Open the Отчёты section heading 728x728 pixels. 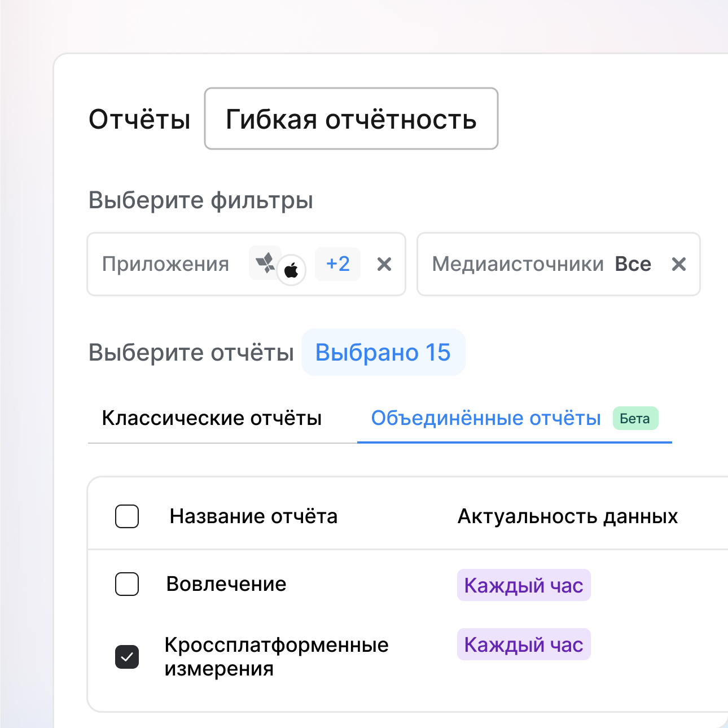click(139, 119)
